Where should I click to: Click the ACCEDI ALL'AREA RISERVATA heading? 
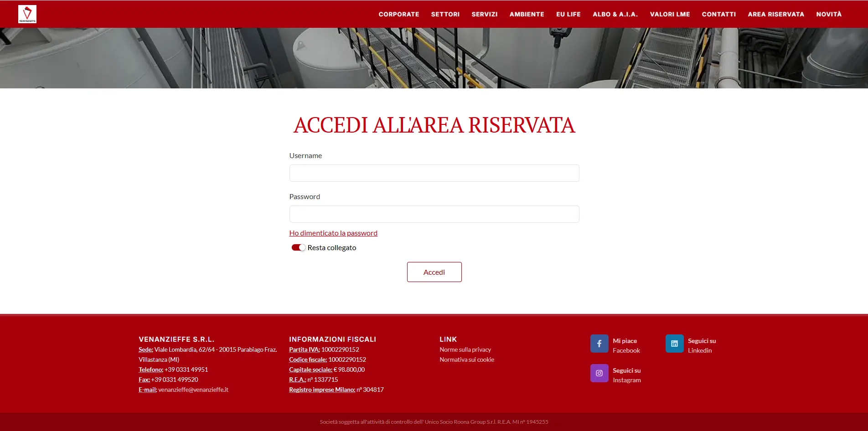[434, 125]
